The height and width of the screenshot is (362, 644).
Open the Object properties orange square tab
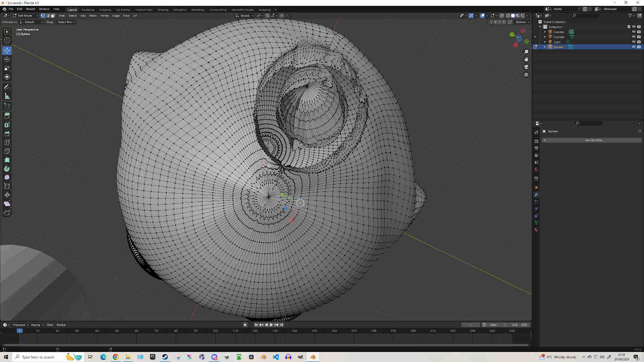536,188
